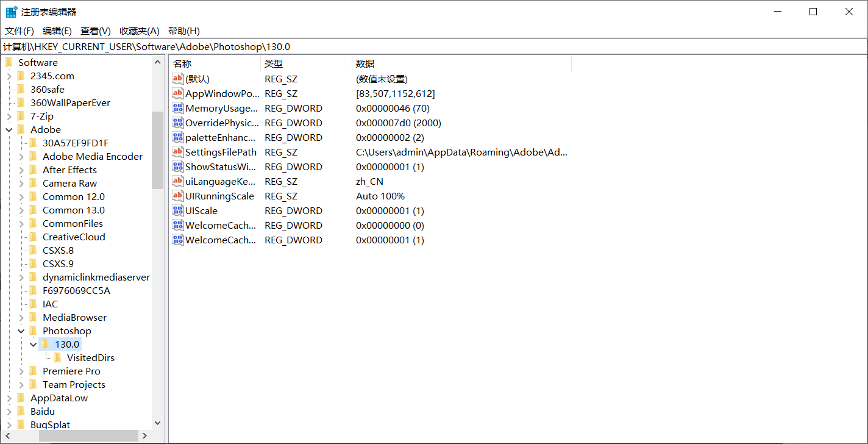Expand the 2345.com tree node
The image size is (868, 444).
[9, 76]
